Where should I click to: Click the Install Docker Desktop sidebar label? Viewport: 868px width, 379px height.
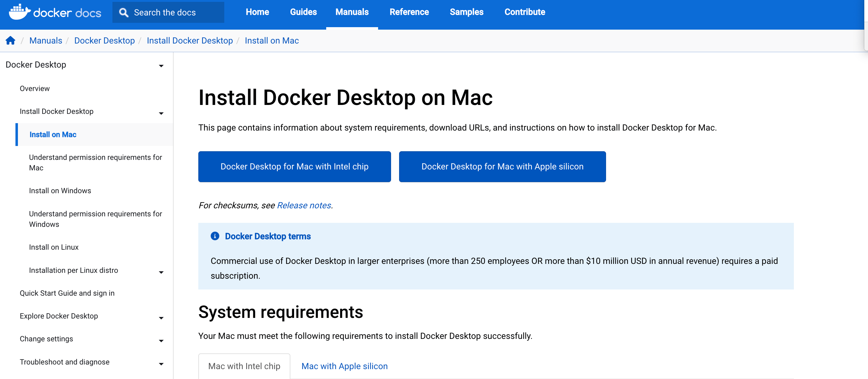coord(57,111)
